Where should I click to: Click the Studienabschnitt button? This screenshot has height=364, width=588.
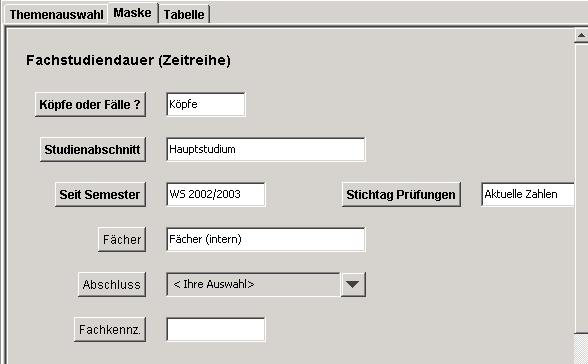pyautogui.click(x=93, y=150)
